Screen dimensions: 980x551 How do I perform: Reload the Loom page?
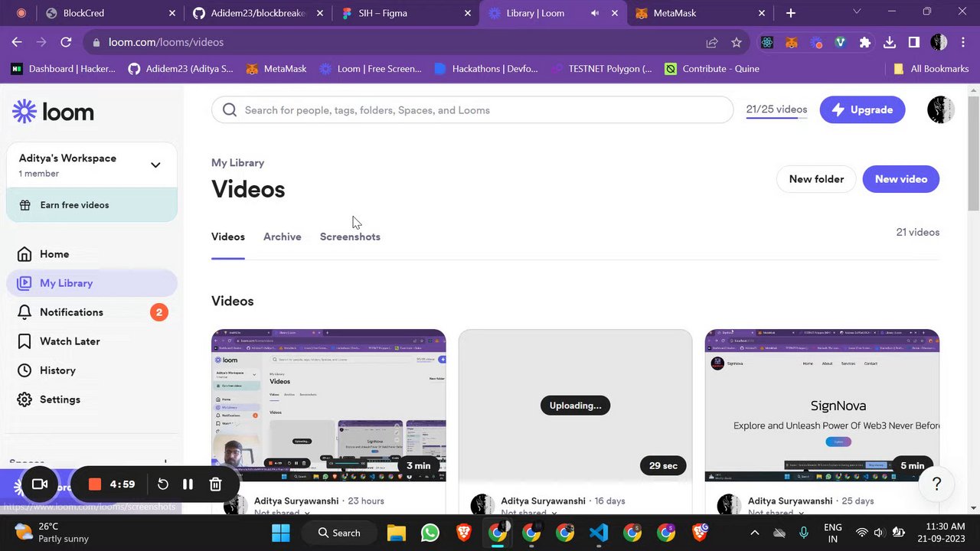tap(66, 42)
